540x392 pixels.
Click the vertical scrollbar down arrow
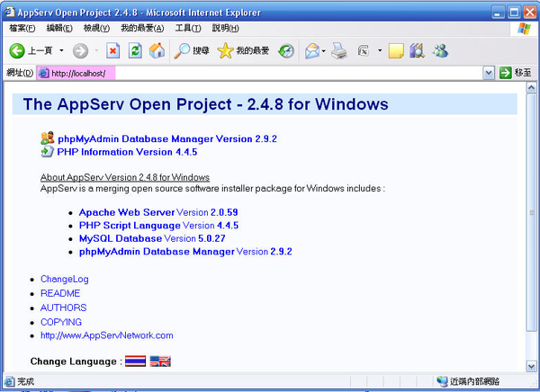tap(531, 366)
